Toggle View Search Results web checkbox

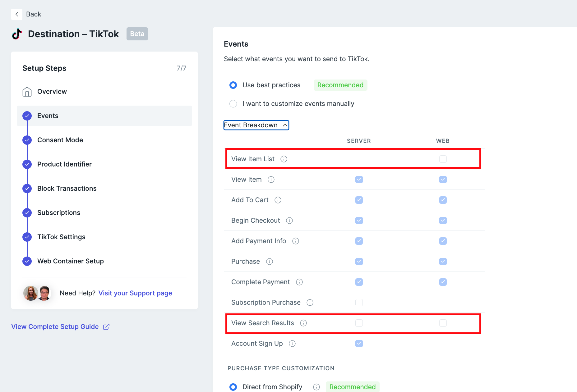coord(443,323)
